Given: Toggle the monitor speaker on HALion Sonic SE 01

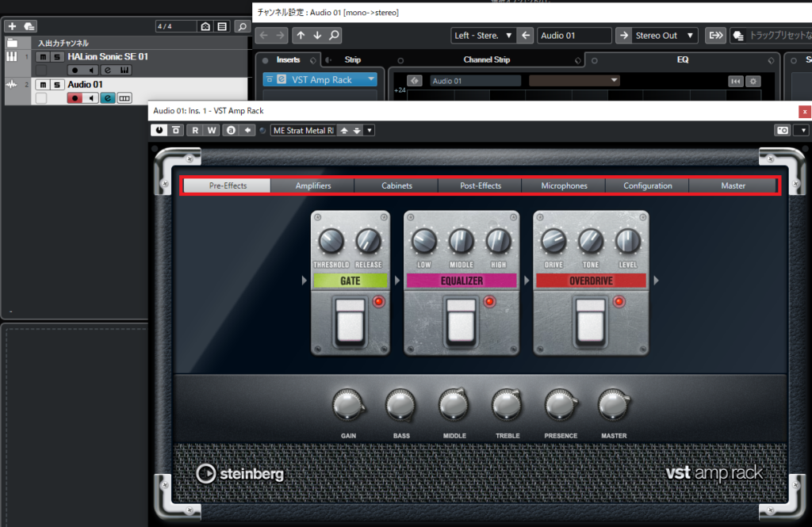Looking at the screenshot, I should click(91, 71).
